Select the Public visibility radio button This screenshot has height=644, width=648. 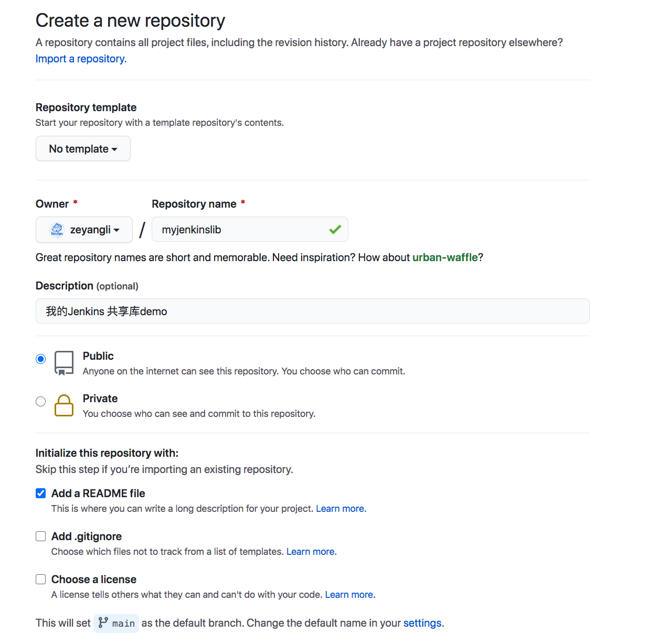click(x=41, y=359)
